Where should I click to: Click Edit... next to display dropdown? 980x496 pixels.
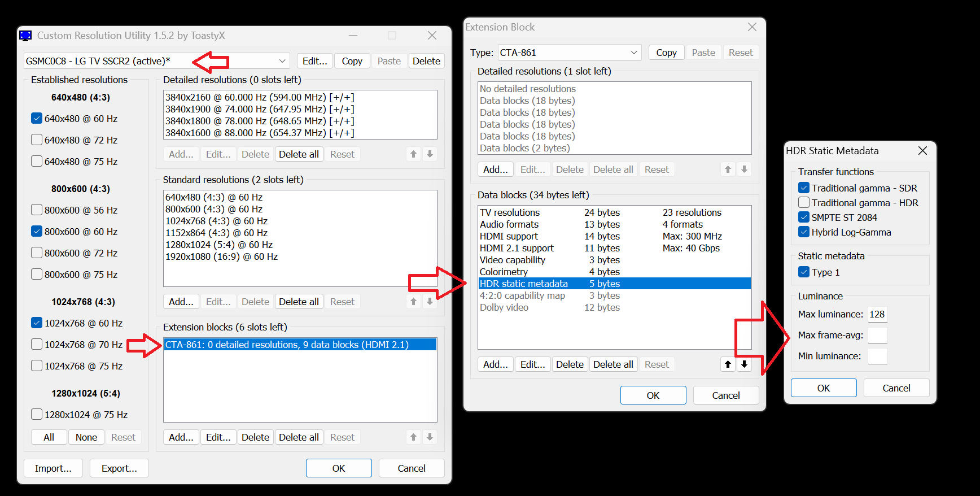314,61
